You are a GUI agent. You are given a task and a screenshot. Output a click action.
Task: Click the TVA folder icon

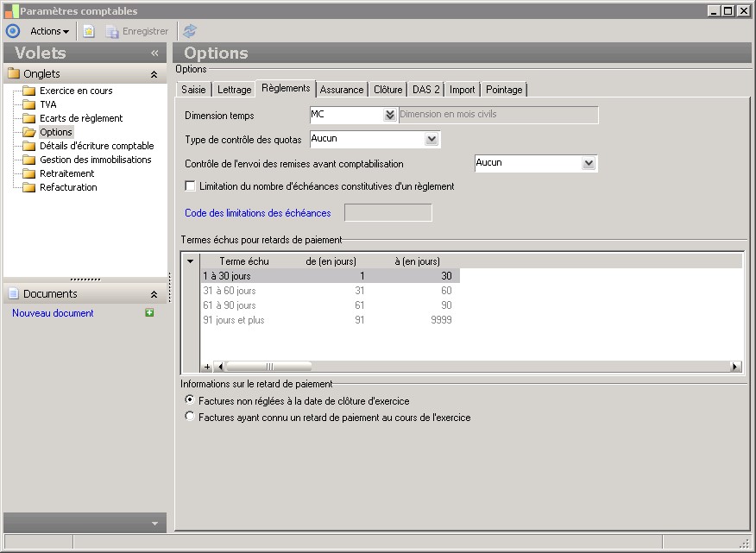[x=28, y=104]
